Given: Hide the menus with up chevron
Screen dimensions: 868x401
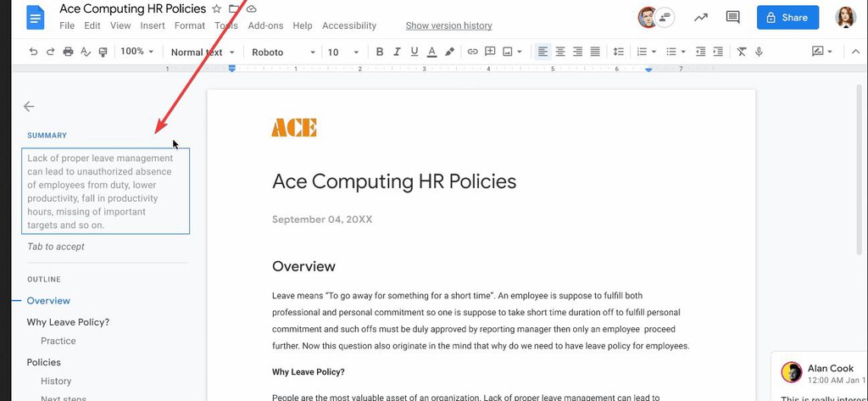Looking at the screenshot, I should (854, 52).
